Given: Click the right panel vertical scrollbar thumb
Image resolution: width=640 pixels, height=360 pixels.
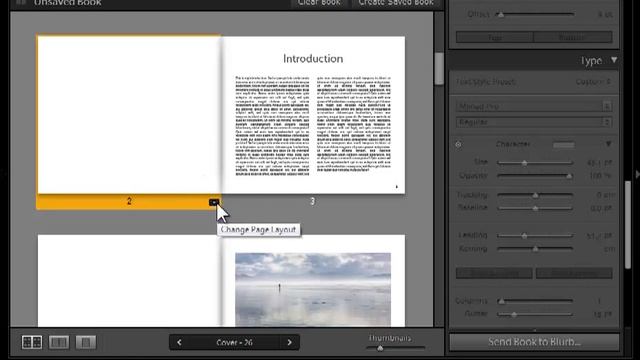Looking at the screenshot, I should pyautogui.click(x=628, y=224).
